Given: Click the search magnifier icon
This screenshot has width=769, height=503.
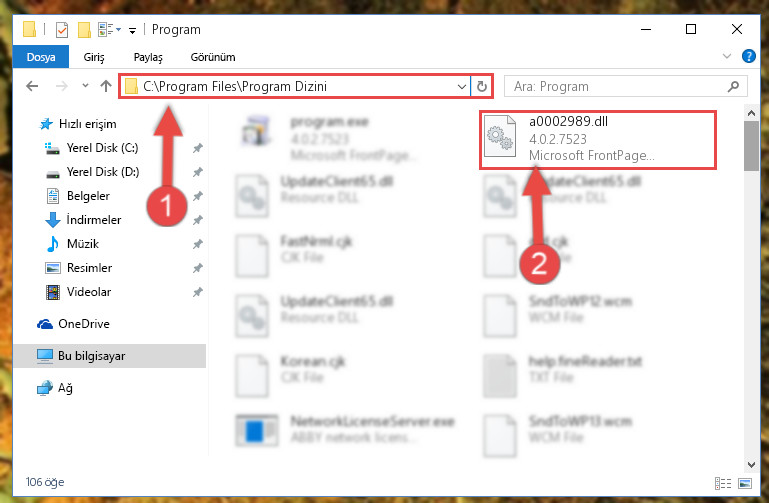Looking at the screenshot, I should (x=733, y=87).
